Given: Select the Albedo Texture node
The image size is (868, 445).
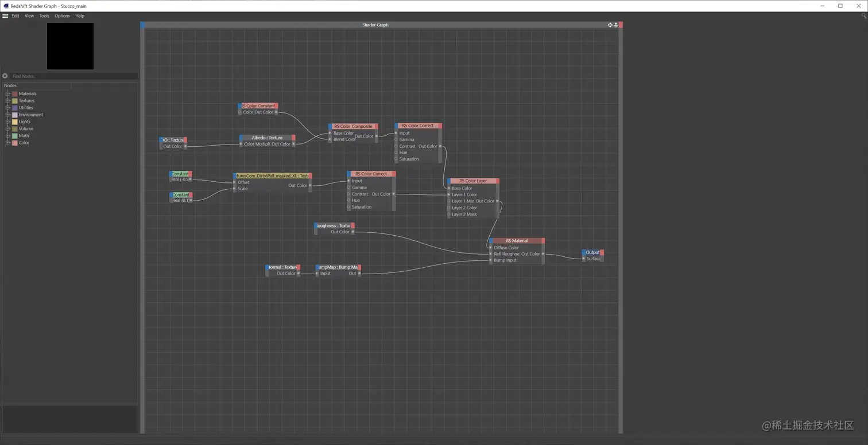Looking at the screenshot, I should 267,138.
